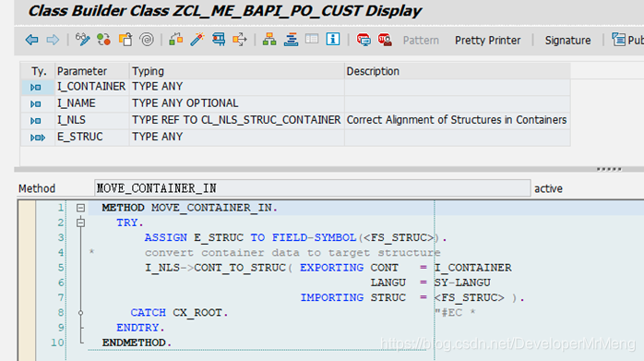This screenshot has height=361, width=644.
Task: Click ENDMETHOD statement on line 10
Action: (137, 343)
